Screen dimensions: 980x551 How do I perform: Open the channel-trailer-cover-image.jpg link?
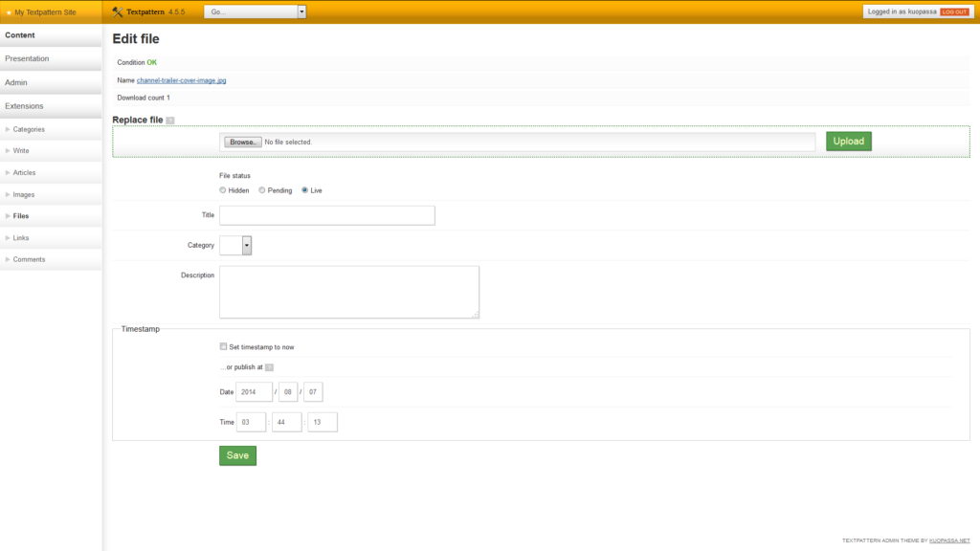182,80
